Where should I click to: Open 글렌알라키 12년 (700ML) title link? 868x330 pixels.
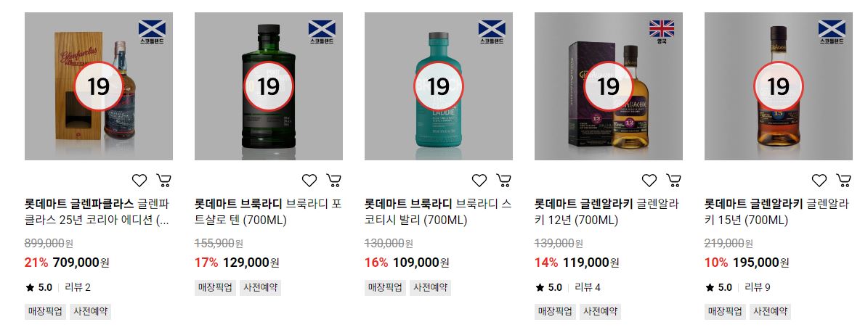click(607, 212)
